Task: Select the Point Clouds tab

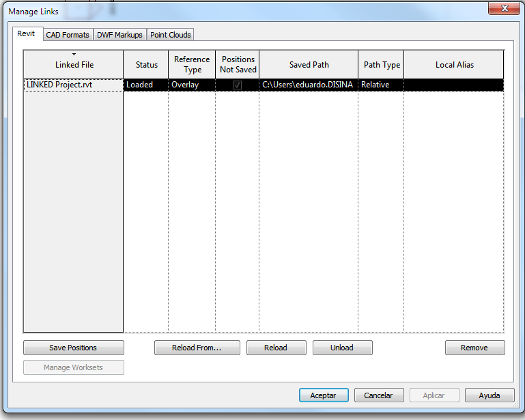Action: tap(171, 35)
